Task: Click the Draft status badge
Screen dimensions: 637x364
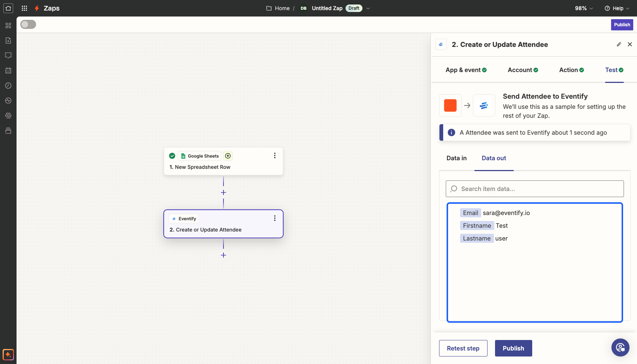Action: 354,8
